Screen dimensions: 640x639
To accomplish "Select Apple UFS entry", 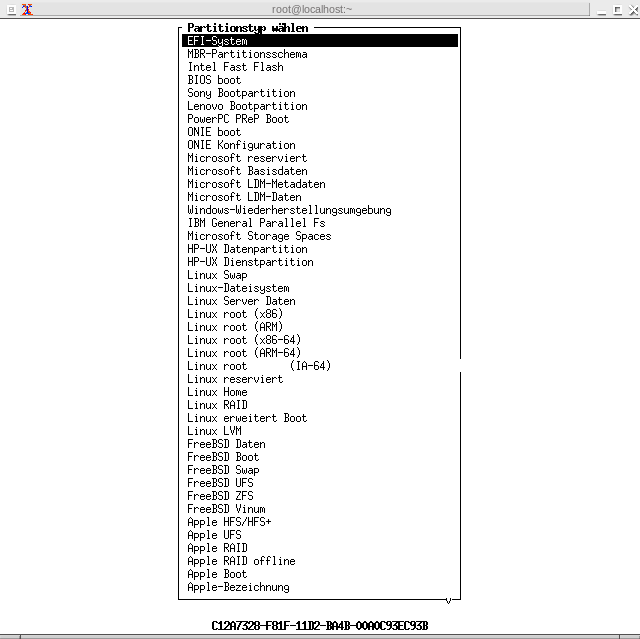I will click(x=214, y=535).
